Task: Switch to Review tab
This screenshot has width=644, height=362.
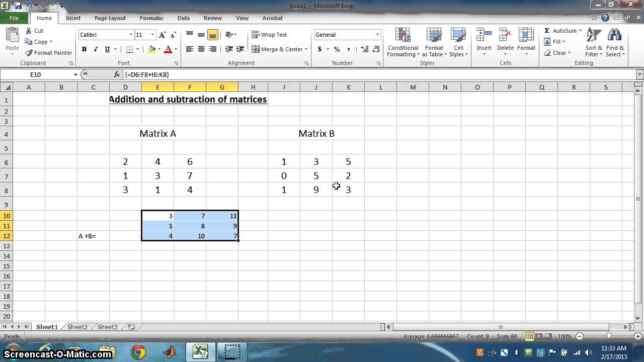Action: (213, 18)
